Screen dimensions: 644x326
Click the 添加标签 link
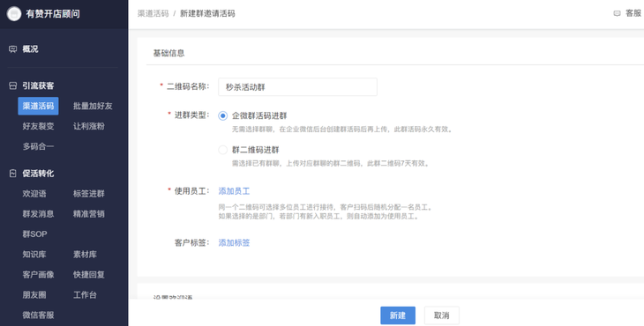(x=234, y=243)
